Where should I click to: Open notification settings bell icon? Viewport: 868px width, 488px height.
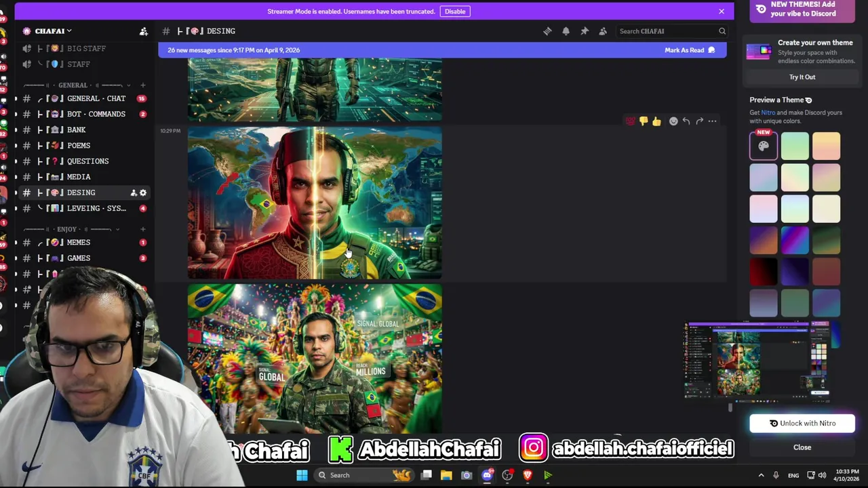566,31
